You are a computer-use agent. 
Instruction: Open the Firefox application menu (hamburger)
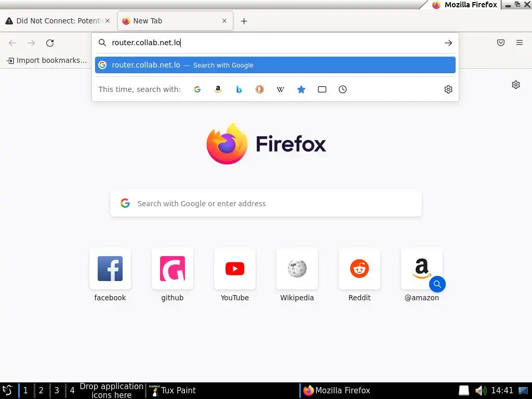(519, 43)
